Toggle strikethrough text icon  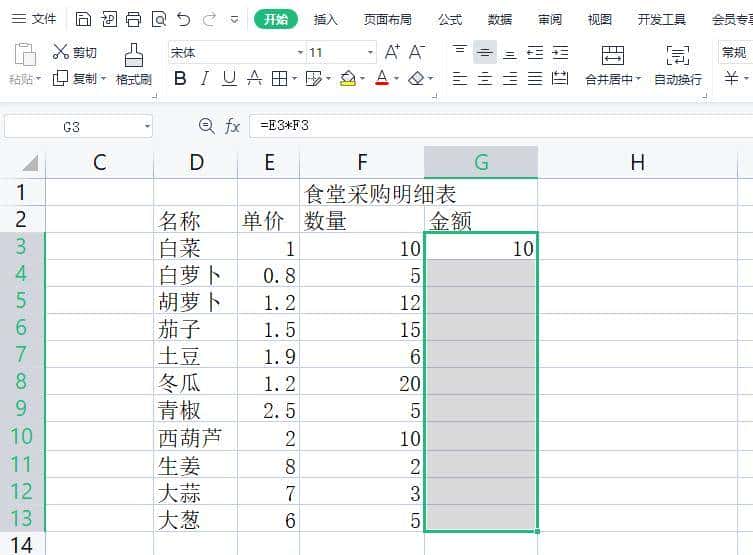click(255, 78)
